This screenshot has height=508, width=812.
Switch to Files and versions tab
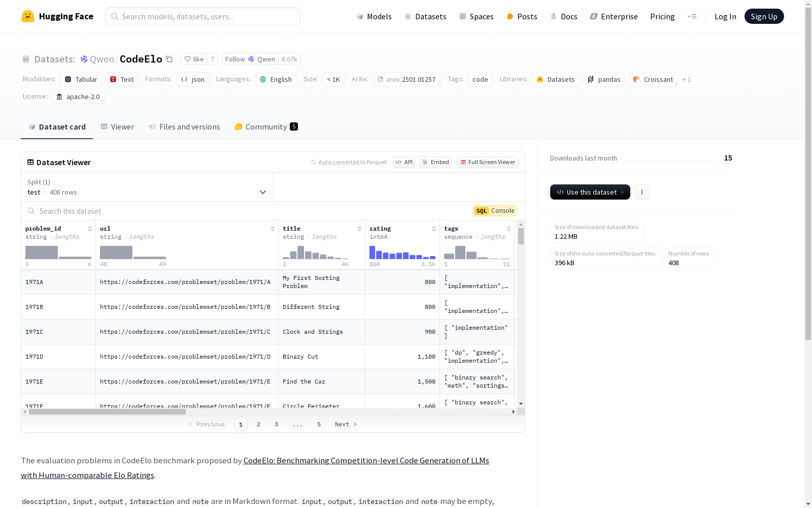(x=184, y=127)
